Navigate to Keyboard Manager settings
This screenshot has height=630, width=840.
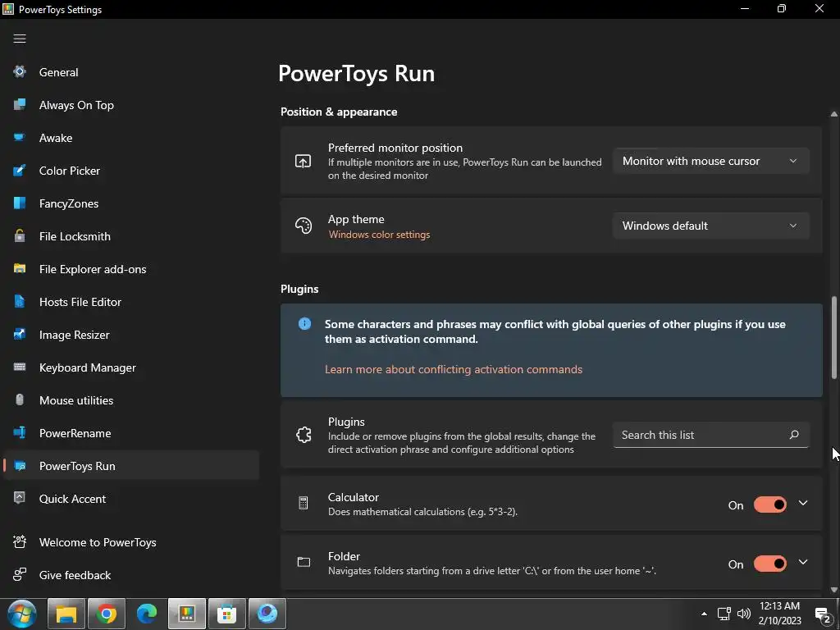tap(130, 367)
